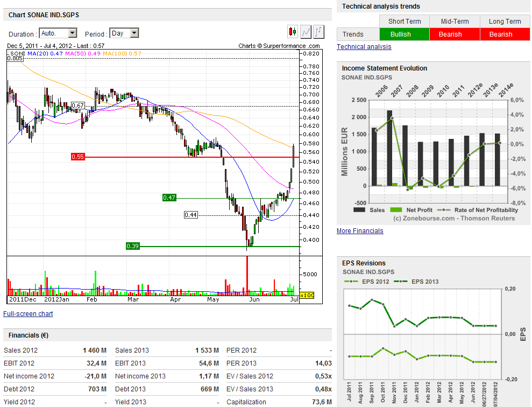Switch to line chart view icon

tap(306, 32)
